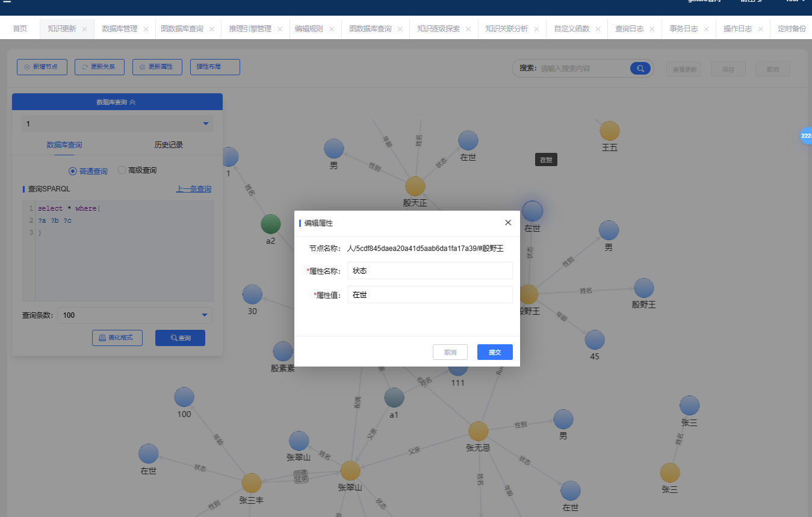812x517 pixels.
Task: Click the 更新关系 toolbar button
Action: 99,67
